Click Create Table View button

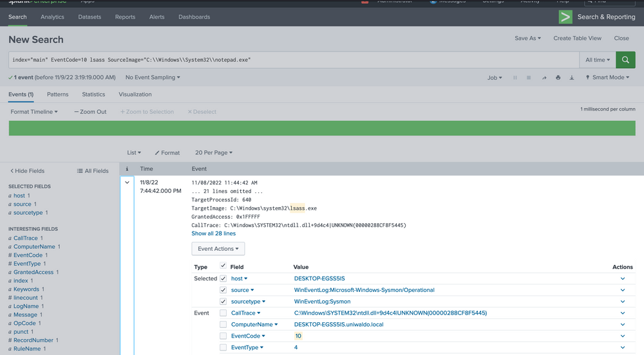pos(577,39)
